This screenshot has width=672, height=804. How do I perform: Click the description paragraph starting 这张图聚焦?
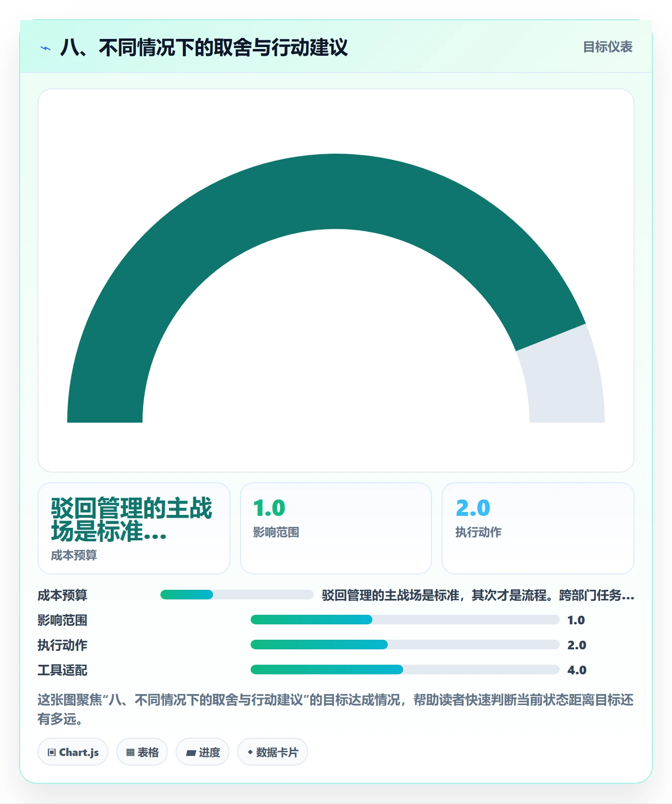click(336, 709)
